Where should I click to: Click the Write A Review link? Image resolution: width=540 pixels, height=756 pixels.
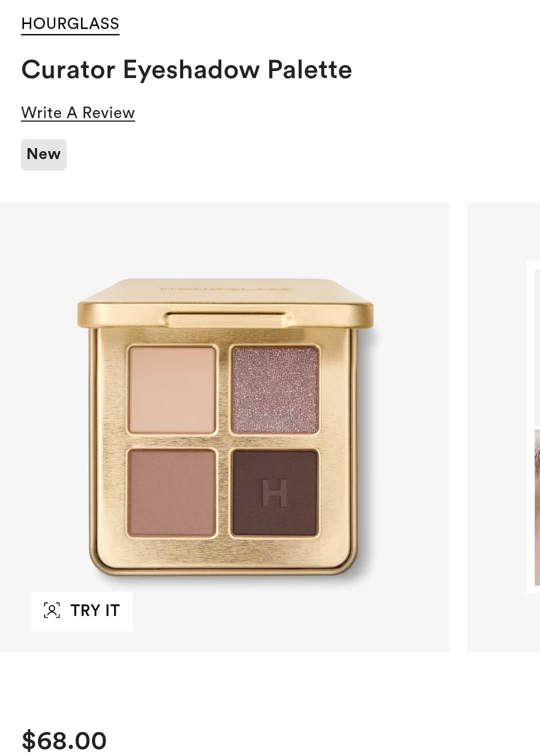78,113
